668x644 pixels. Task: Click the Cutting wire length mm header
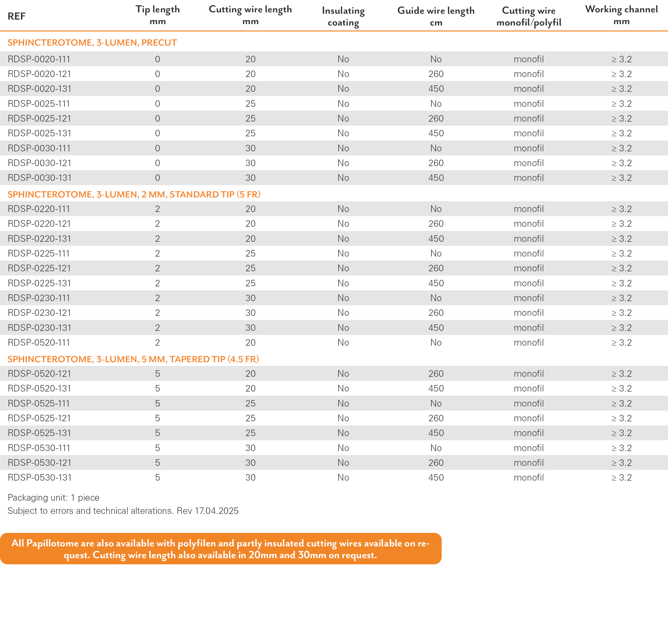(250, 15)
